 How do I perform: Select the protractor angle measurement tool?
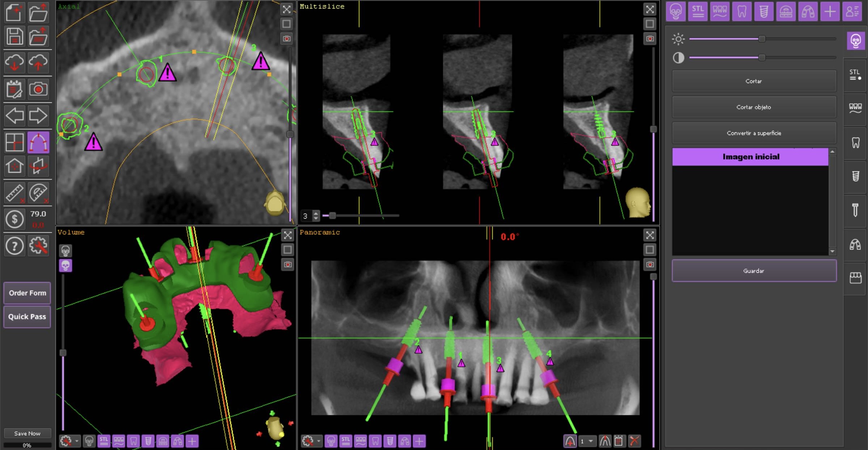coord(38,193)
